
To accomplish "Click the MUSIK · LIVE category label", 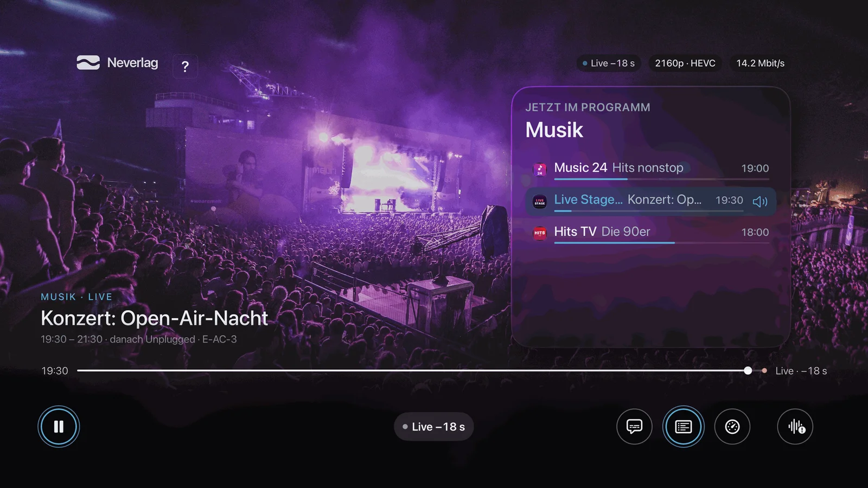I will pos(76,297).
